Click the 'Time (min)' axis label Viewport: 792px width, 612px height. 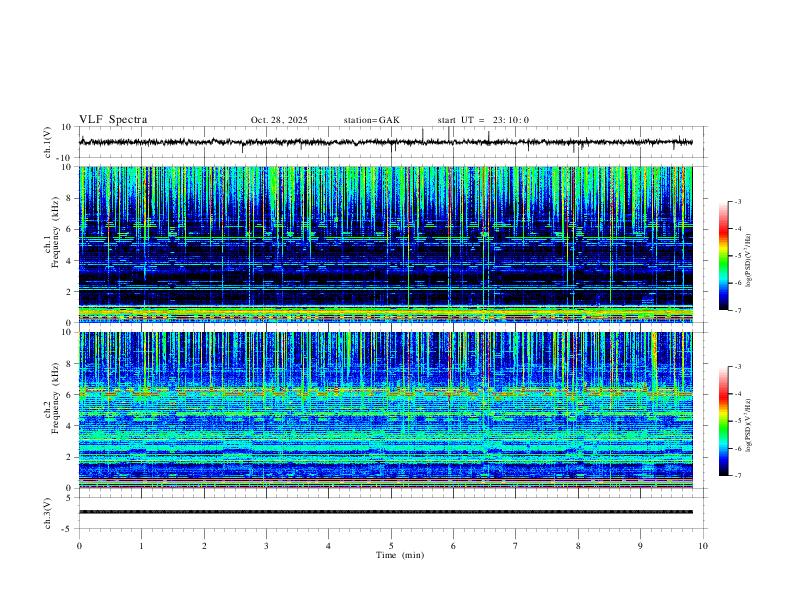click(x=400, y=555)
